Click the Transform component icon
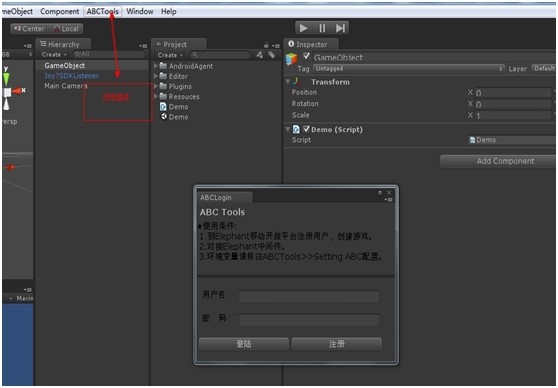The width and height of the screenshot is (558, 388). tap(296, 82)
